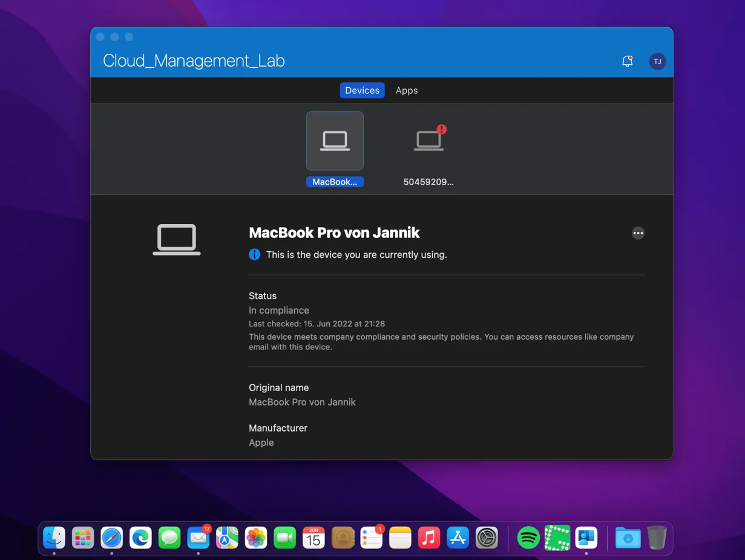The width and height of the screenshot is (745, 560).
Task: Click the Last checked timestamp
Action: tap(317, 324)
